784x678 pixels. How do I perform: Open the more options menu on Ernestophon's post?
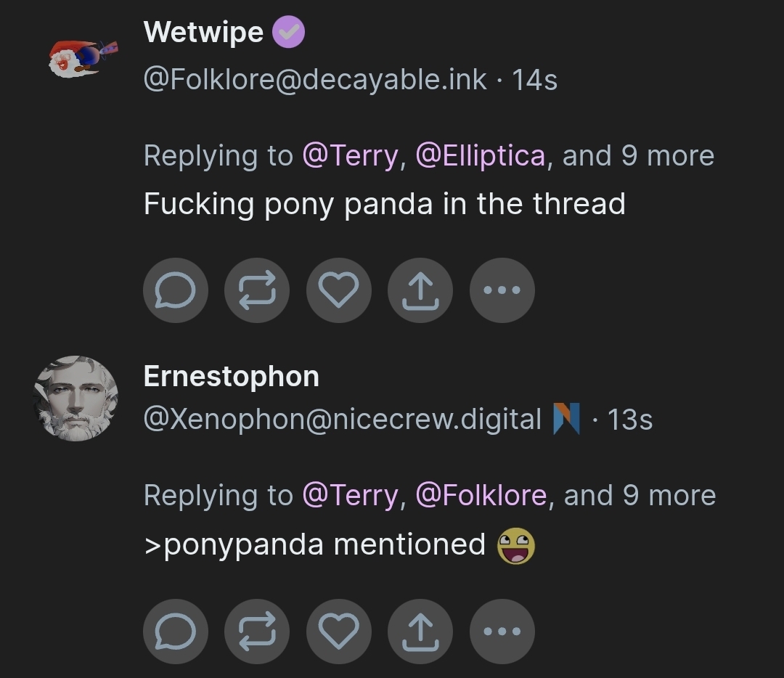tap(502, 631)
